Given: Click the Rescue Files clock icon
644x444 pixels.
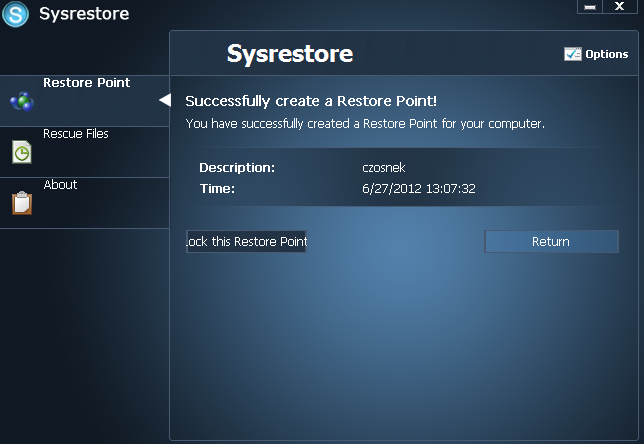Looking at the screenshot, I should click(x=21, y=152).
